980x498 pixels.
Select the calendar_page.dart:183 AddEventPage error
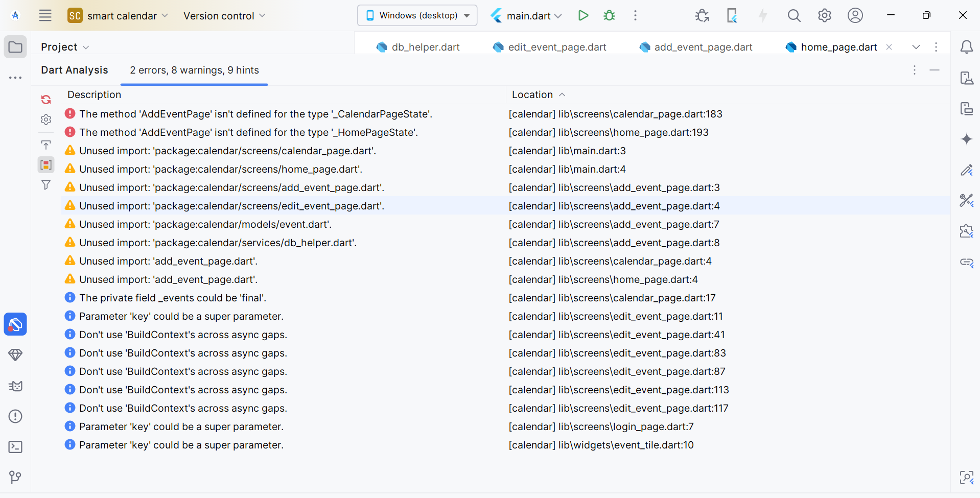pyautogui.click(x=255, y=114)
